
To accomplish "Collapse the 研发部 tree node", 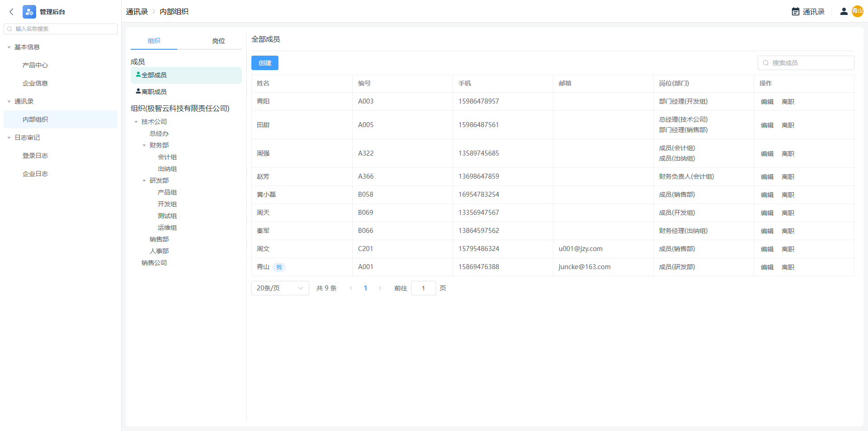I will pos(144,180).
